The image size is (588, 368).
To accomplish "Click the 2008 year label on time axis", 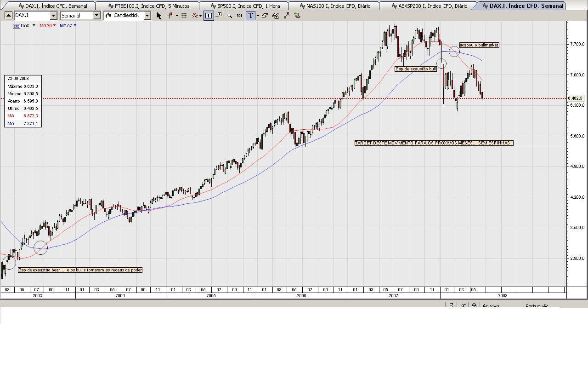I will pos(503,296).
